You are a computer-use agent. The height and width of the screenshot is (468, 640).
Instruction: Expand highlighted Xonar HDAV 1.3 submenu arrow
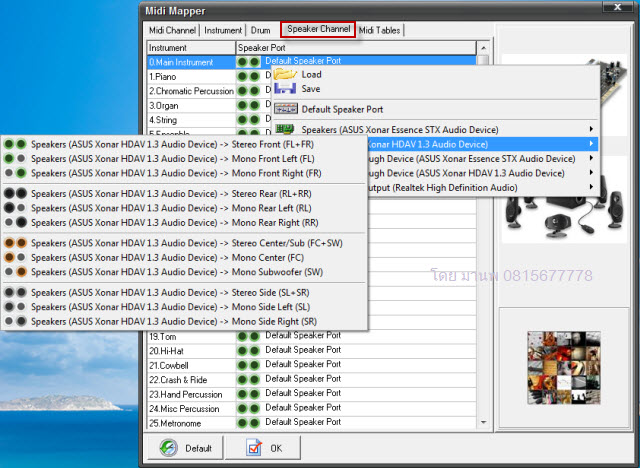(x=591, y=144)
